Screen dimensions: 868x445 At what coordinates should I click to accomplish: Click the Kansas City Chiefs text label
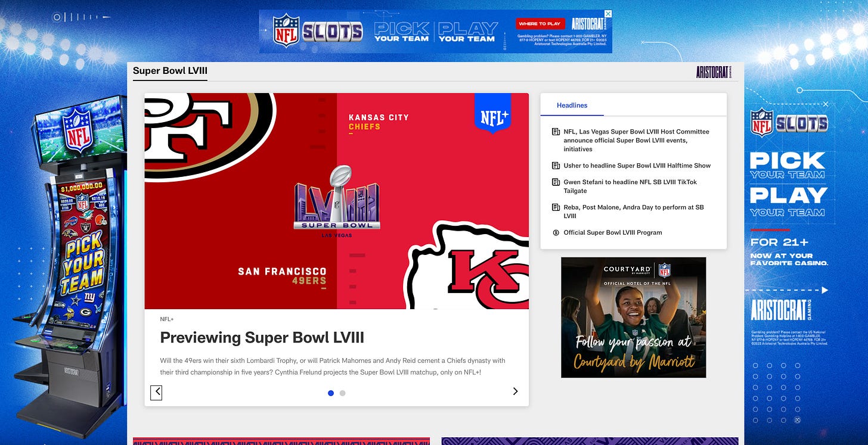(x=379, y=122)
